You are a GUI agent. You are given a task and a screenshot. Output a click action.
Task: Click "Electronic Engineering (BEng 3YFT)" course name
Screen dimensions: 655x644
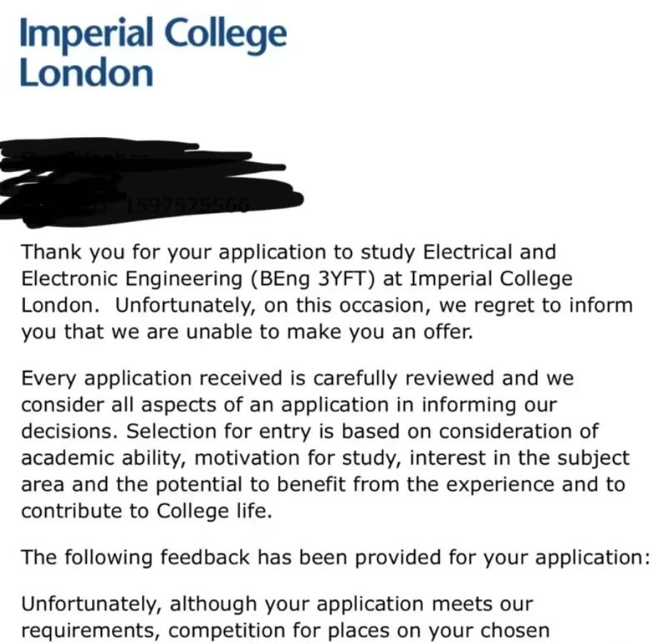coord(198,279)
